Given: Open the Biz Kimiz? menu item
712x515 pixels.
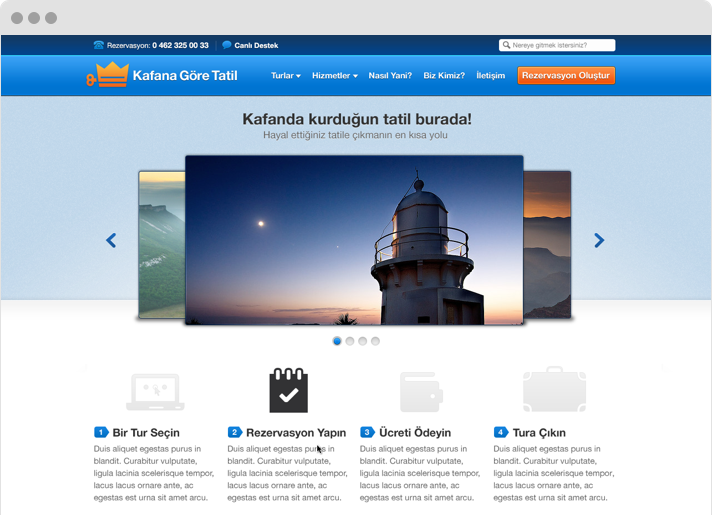Looking at the screenshot, I should point(444,76).
